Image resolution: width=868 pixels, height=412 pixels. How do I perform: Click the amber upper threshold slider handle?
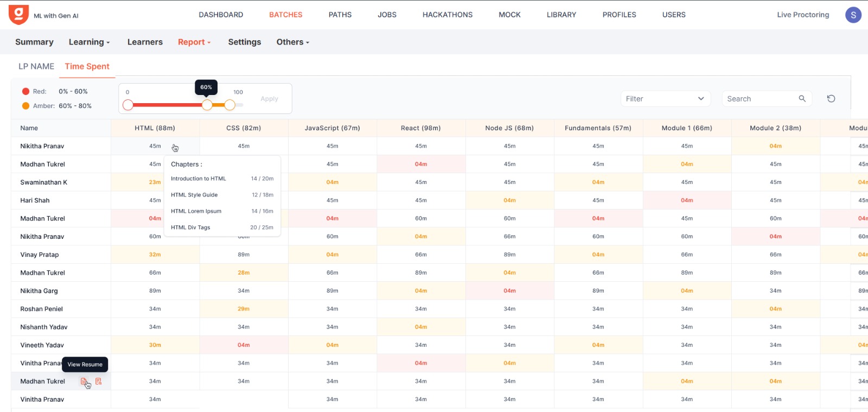[x=230, y=105]
